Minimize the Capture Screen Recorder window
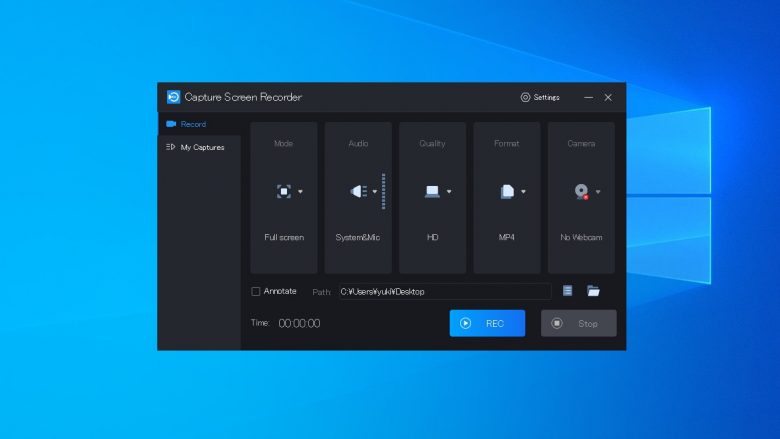This screenshot has height=439, width=780. click(x=588, y=97)
